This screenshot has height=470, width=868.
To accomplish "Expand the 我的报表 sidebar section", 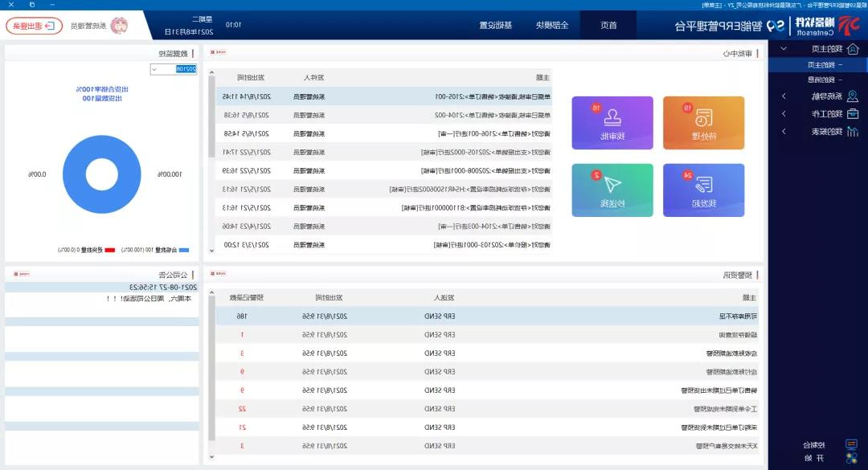I will (x=784, y=132).
